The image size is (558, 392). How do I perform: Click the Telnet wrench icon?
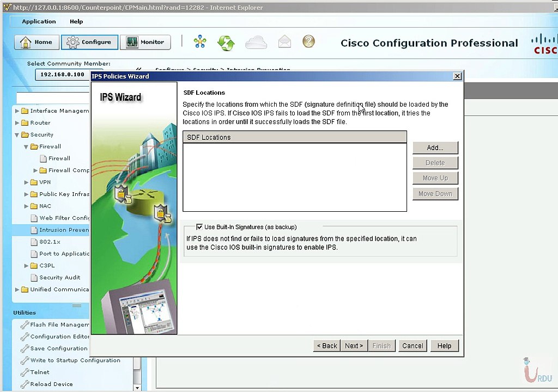tap(25, 372)
